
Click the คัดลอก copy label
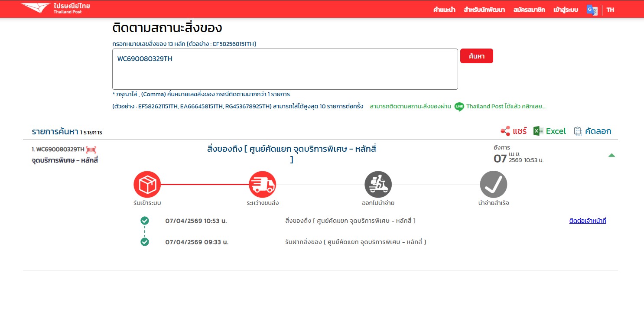pyautogui.click(x=598, y=131)
